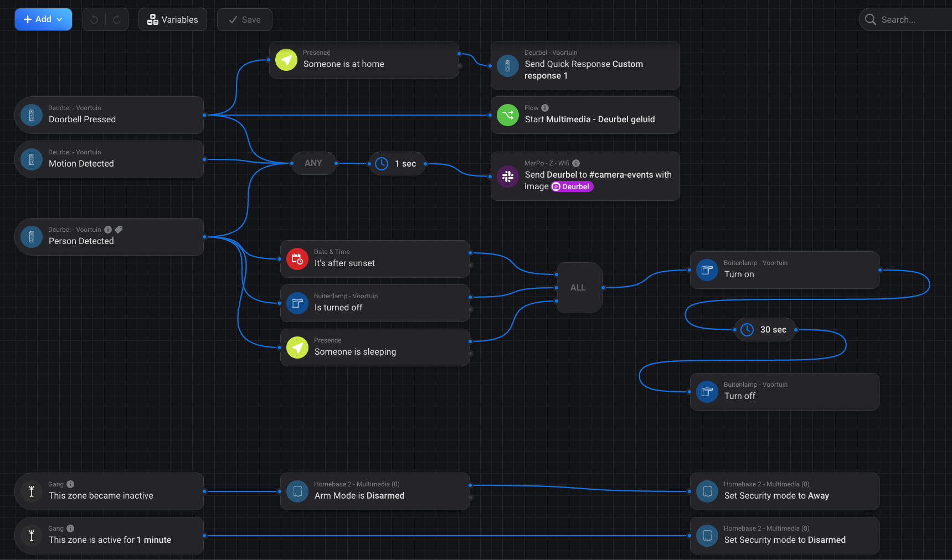
Task: Click the info icon on Person Detected card
Action: [108, 230]
